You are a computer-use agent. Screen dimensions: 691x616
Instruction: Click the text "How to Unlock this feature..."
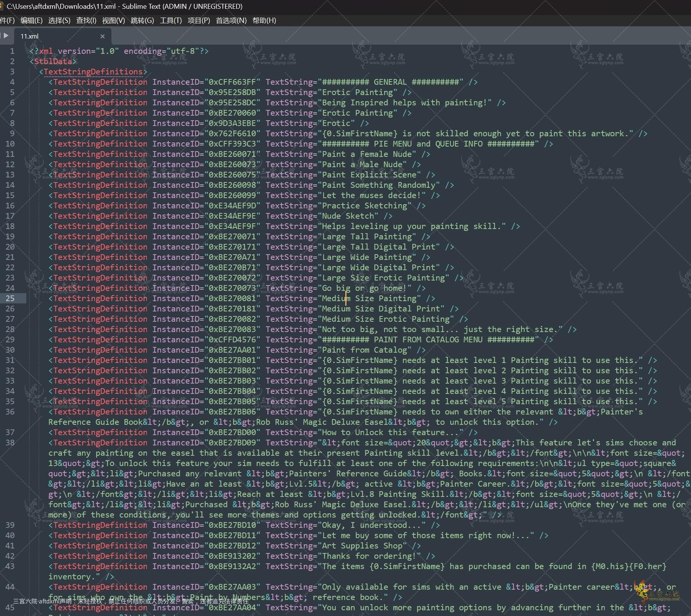pos(390,432)
